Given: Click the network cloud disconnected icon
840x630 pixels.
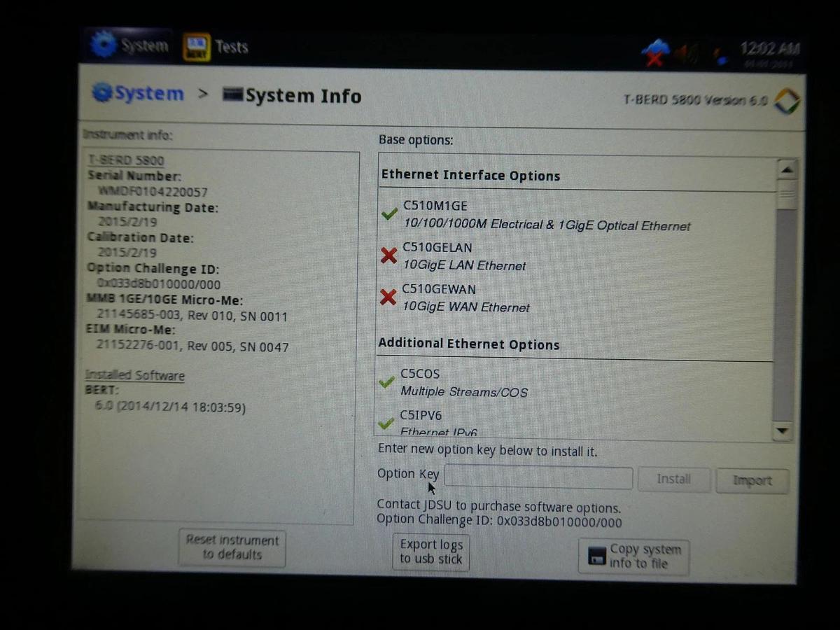Looking at the screenshot, I should click(x=656, y=52).
